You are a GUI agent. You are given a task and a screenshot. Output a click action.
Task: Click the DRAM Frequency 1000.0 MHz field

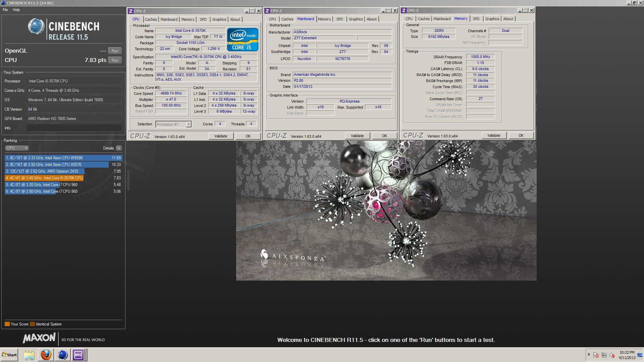pos(480,57)
